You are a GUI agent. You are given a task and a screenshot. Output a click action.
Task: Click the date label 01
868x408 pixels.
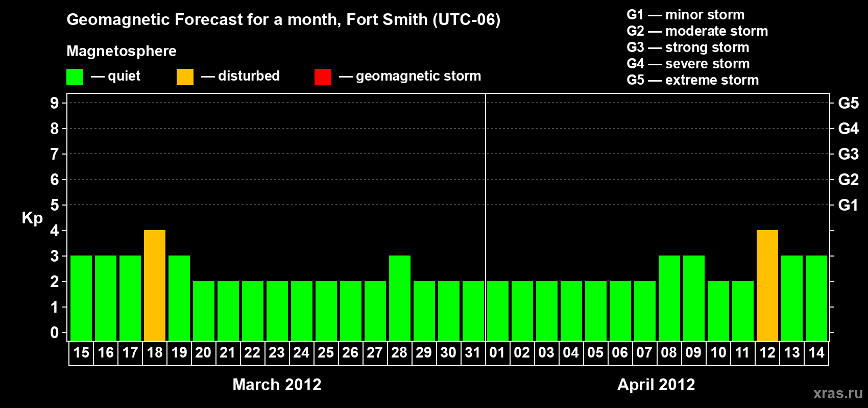point(498,353)
